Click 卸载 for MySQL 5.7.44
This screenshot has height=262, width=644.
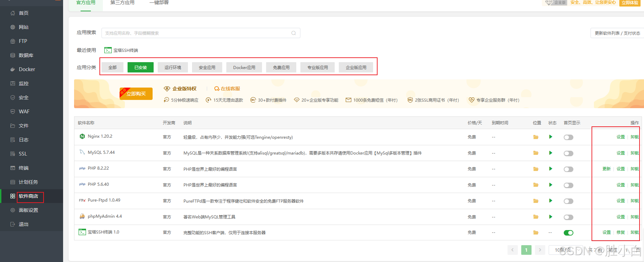pyautogui.click(x=635, y=153)
